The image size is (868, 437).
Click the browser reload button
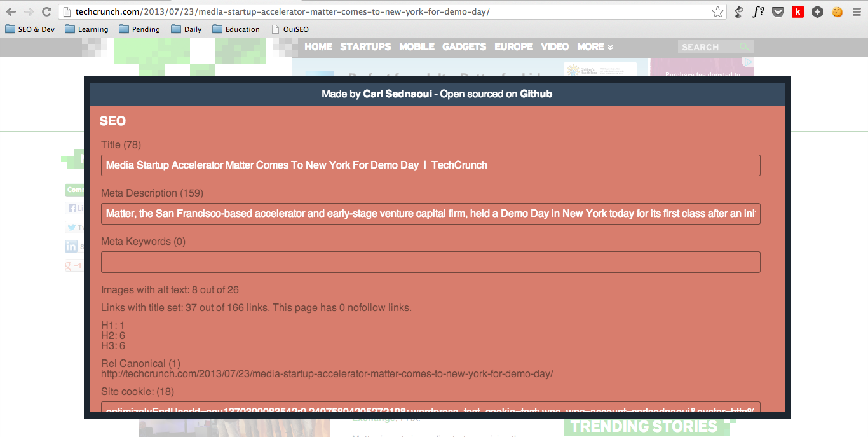click(x=46, y=11)
